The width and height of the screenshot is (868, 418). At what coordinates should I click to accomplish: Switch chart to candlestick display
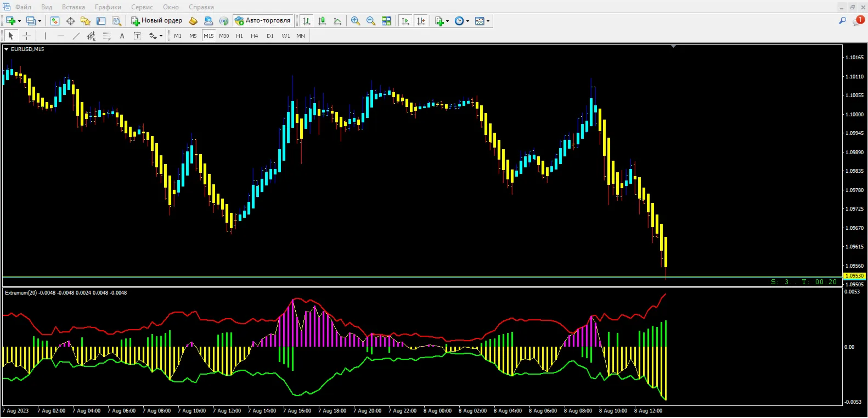click(322, 21)
